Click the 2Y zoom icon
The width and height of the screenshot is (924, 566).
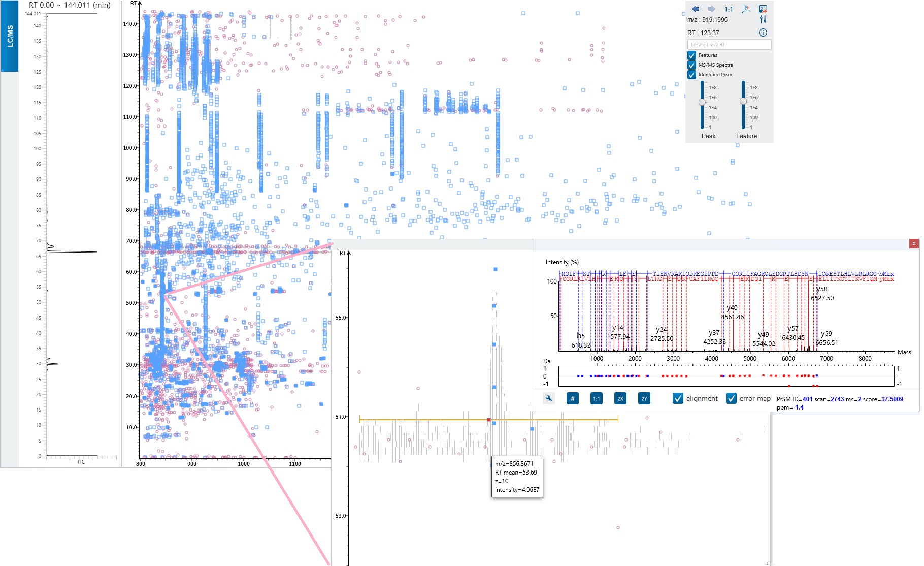(643, 399)
